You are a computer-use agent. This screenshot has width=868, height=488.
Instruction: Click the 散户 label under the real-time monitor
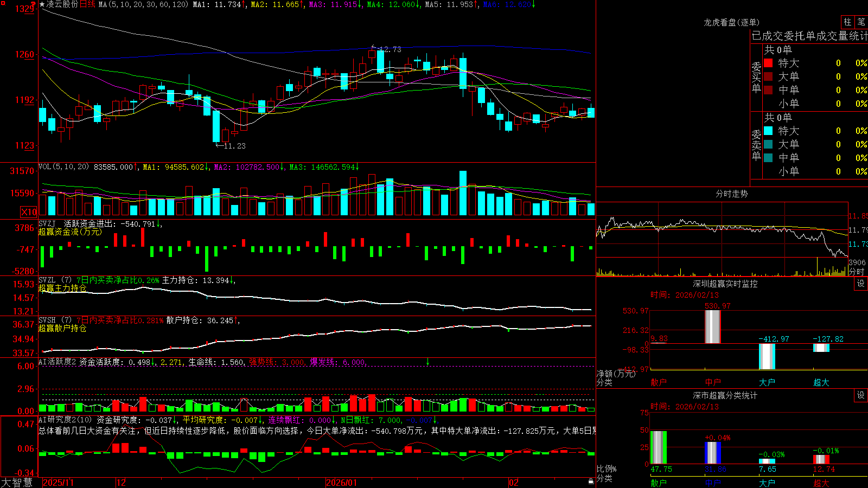point(658,382)
